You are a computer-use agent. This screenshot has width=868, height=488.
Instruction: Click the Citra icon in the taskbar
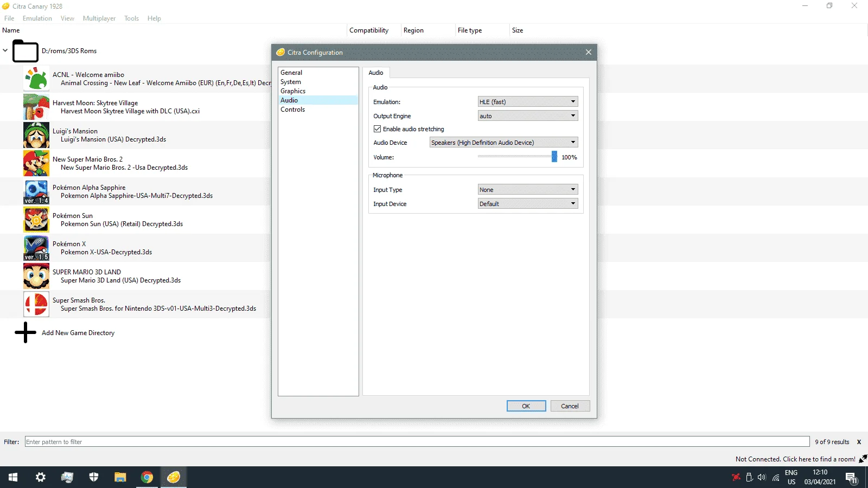(x=174, y=477)
